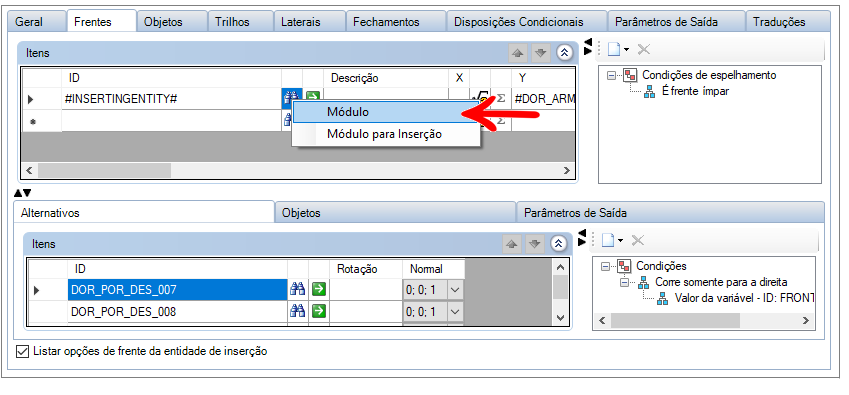Click sigma icon in #INSERTINGENTITY# row
849x395 pixels.
501,99
